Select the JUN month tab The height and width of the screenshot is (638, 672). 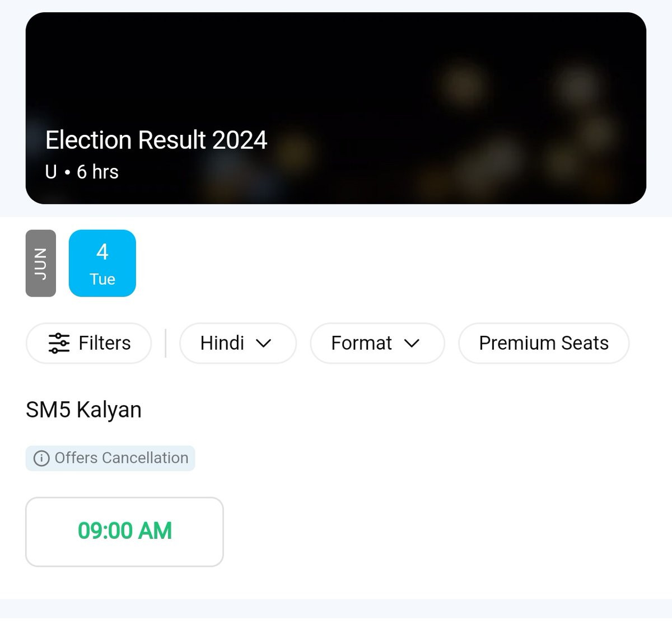coord(41,263)
